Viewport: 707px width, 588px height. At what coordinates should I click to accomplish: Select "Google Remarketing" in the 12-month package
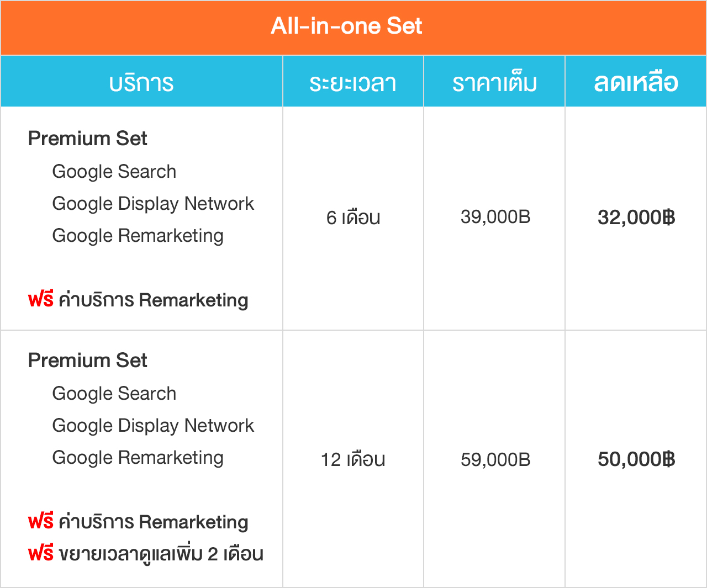(x=138, y=458)
